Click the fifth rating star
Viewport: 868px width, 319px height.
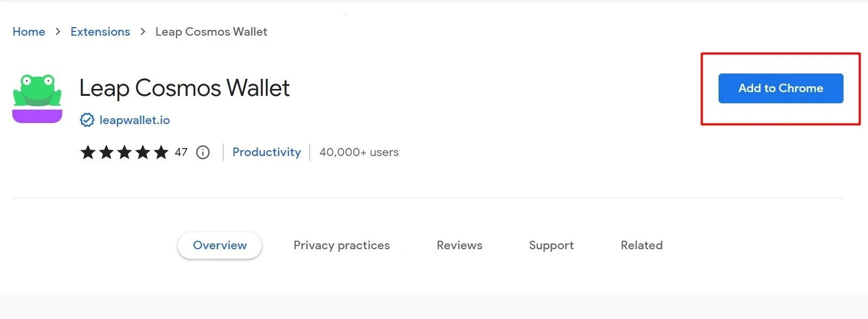(161, 152)
